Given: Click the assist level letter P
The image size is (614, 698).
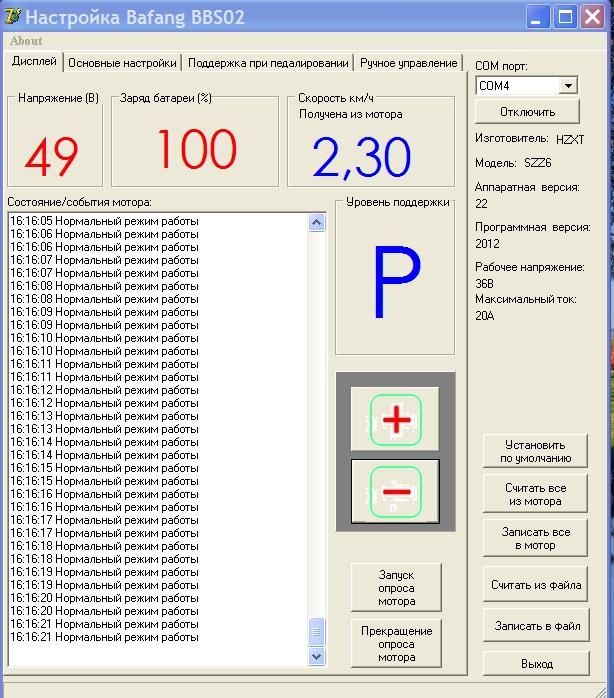Looking at the screenshot, I should click(x=396, y=282).
